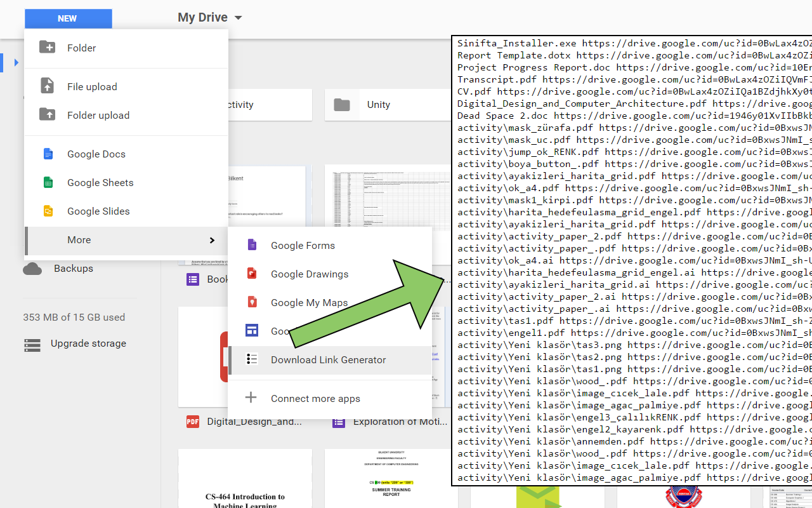Click the File upload icon
This screenshot has height=508, width=812.
pos(47,86)
